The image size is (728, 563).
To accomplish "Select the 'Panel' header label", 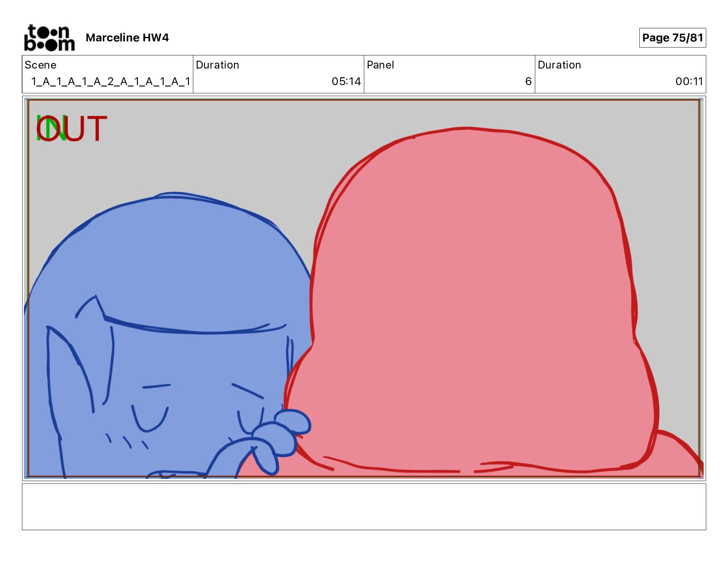I will (381, 65).
